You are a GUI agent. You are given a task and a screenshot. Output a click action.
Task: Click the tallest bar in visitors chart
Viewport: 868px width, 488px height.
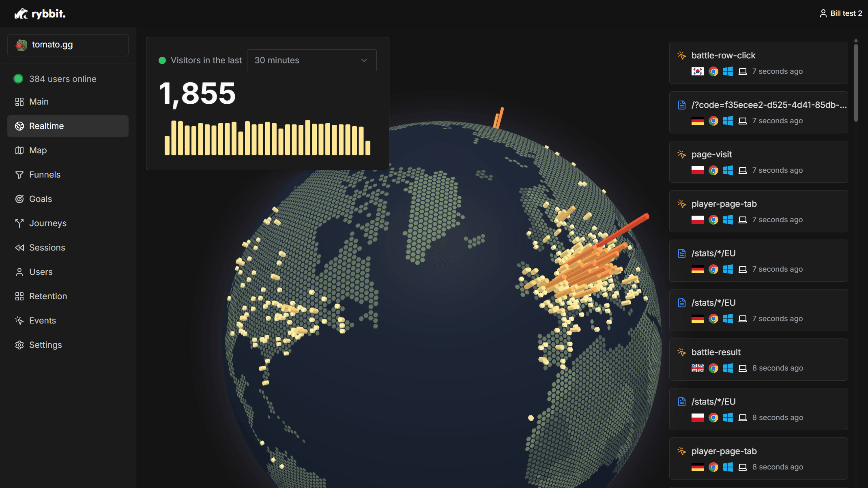tap(307, 137)
